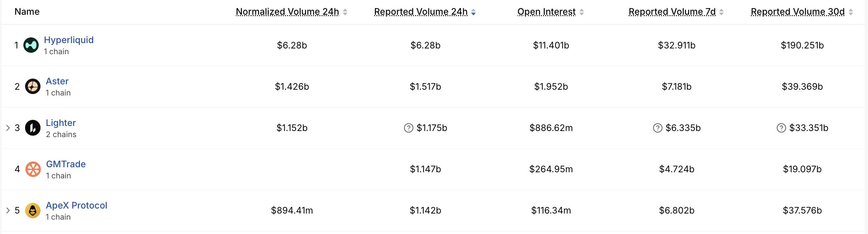Expand the Lighter row chevron

pyautogui.click(x=8, y=128)
